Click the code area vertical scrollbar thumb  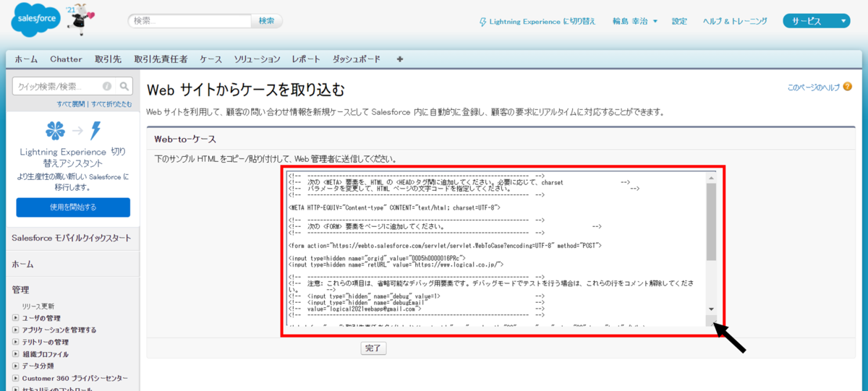(711, 221)
